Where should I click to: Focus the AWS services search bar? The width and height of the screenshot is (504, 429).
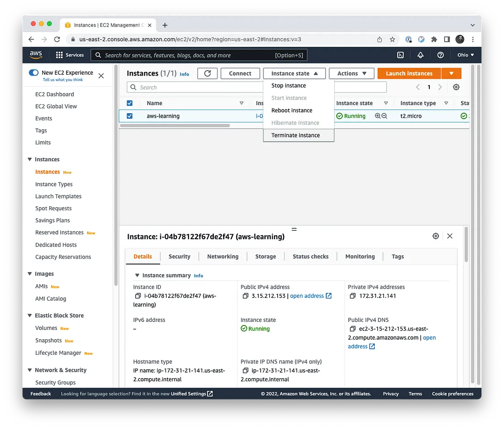coord(199,55)
